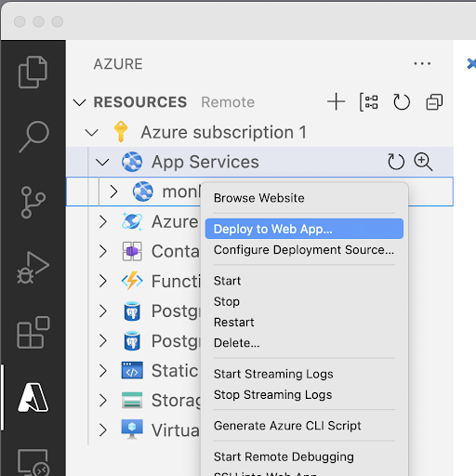476x476 pixels.
Task: Expand the web app under App Services
Action: point(113,192)
